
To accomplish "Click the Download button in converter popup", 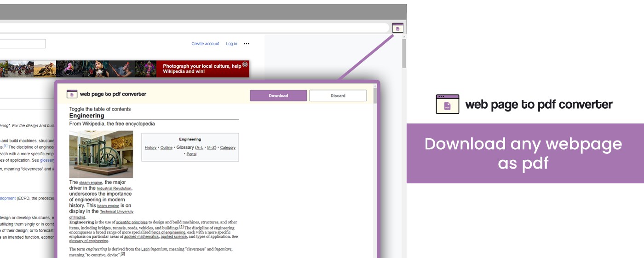I will pyautogui.click(x=278, y=95).
